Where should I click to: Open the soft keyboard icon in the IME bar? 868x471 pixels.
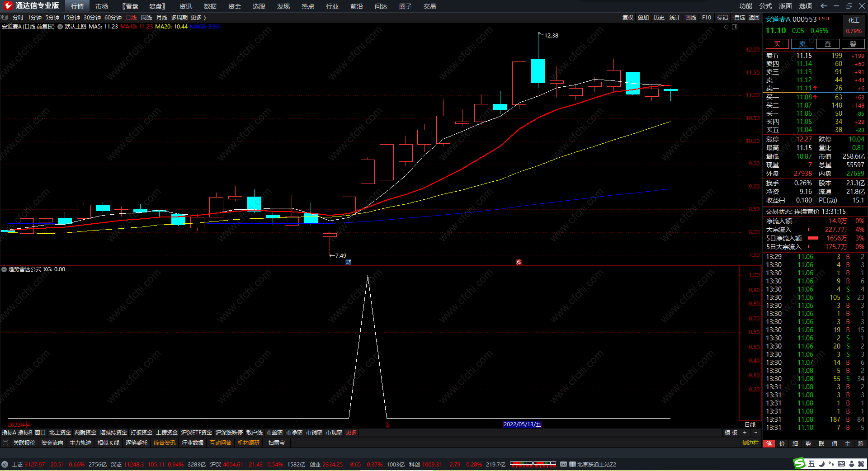click(841, 464)
